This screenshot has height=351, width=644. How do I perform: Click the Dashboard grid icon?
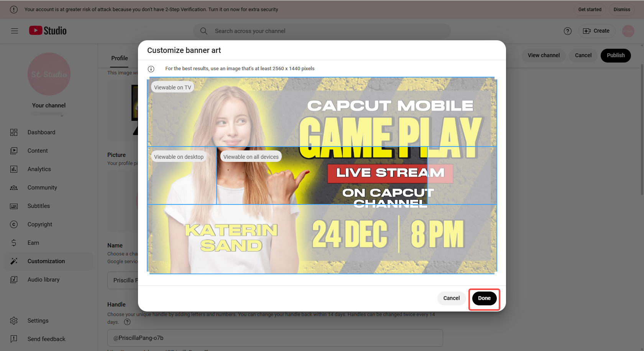(14, 132)
